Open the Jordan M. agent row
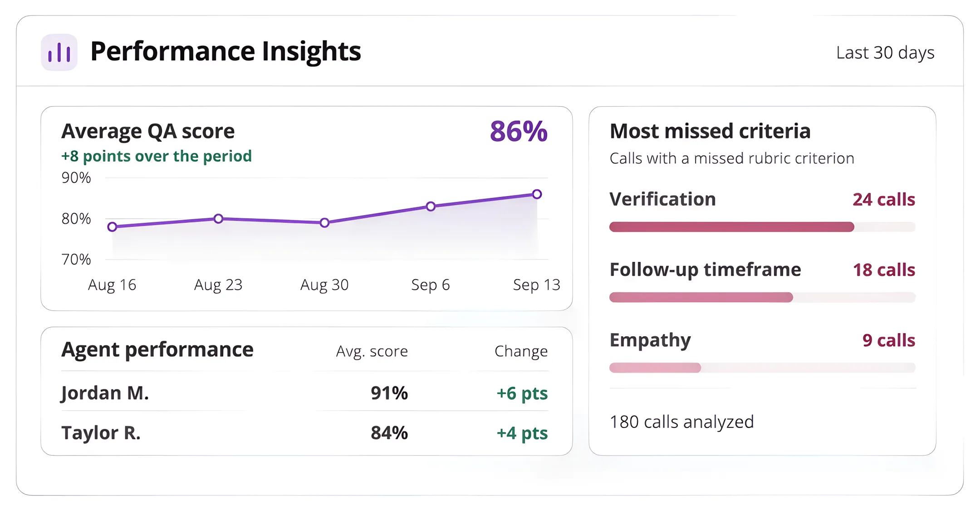The height and width of the screenshot is (511, 980). (305, 393)
